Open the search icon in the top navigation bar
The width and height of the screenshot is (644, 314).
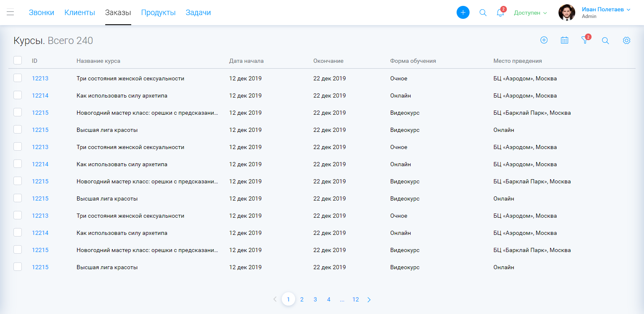click(483, 13)
